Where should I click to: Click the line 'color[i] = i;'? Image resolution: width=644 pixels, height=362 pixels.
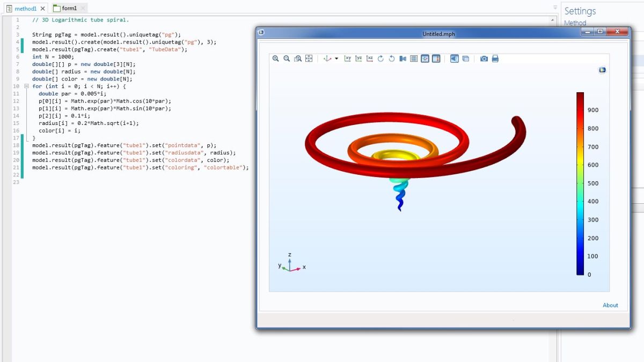point(60,130)
